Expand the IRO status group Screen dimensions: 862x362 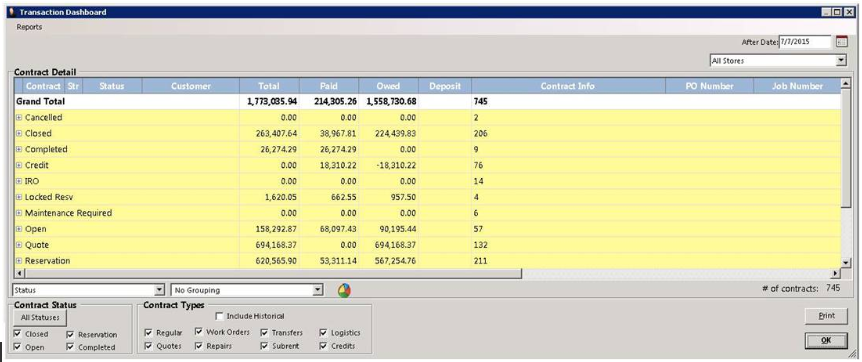tap(19, 181)
